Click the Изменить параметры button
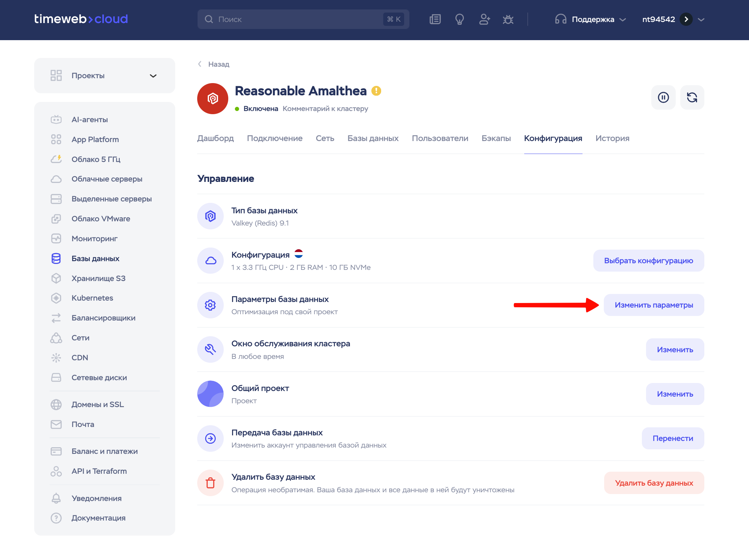The height and width of the screenshot is (560, 749). point(654,305)
